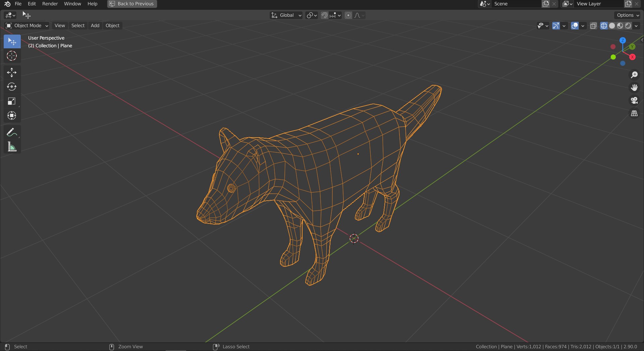Select the Select Box tool
The width and height of the screenshot is (644, 351).
click(x=12, y=42)
